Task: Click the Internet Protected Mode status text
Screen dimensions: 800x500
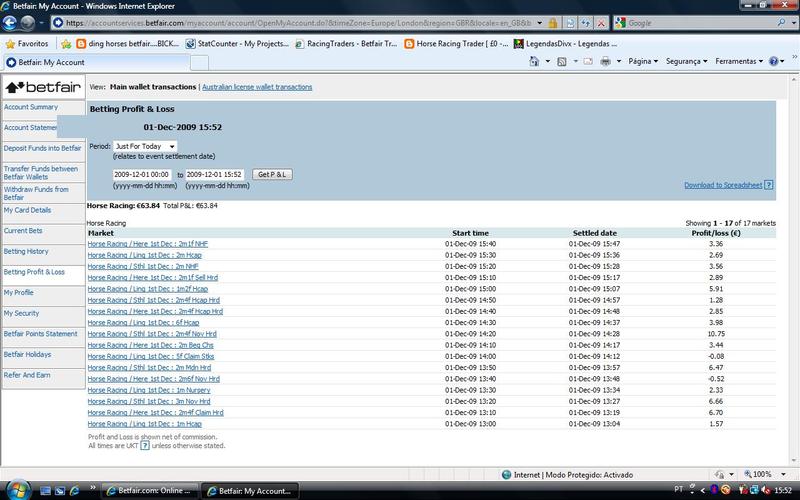Action: pos(573,475)
